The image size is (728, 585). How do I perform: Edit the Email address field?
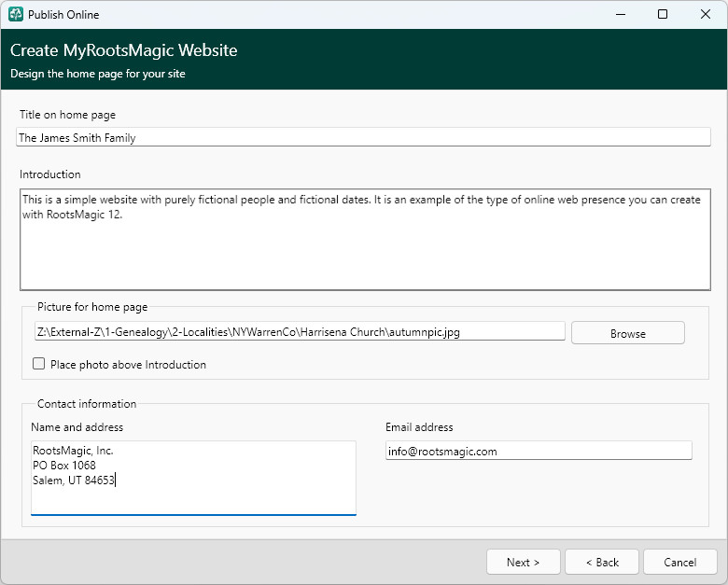(x=539, y=451)
